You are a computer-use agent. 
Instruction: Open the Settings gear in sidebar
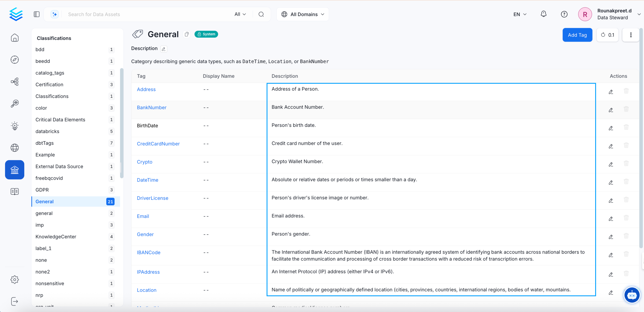pos(14,279)
